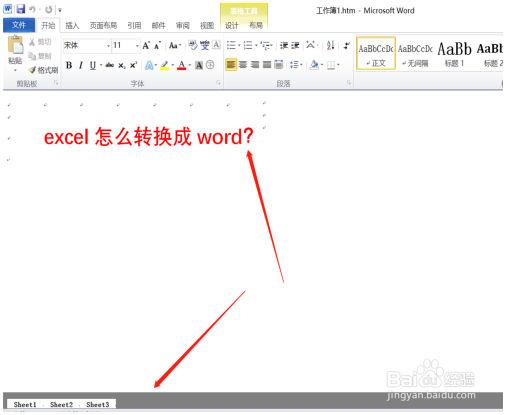Click the large Paste (粘贴) clipboard icon
The height and width of the screenshot is (415, 506).
(16, 45)
